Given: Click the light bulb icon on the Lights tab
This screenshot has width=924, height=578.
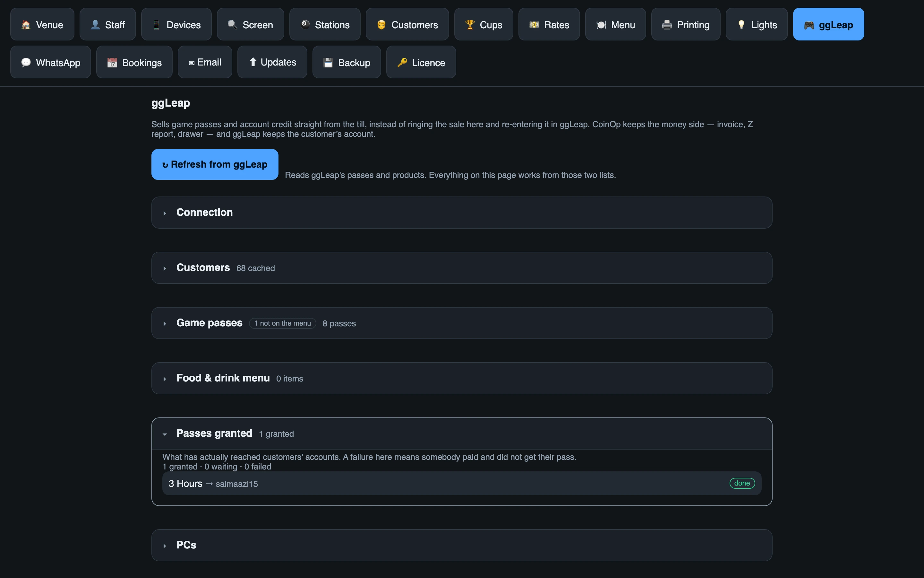Looking at the screenshot, I should point(741,25).
